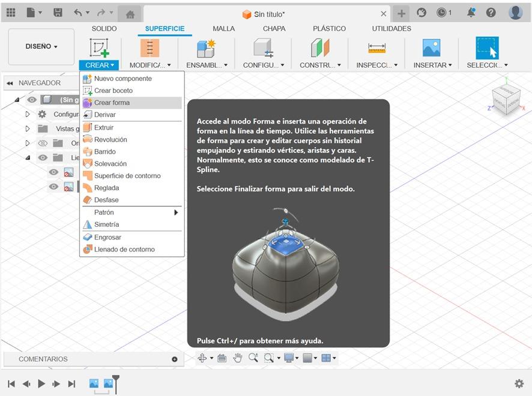The width and height of the screenshot is (532, 396).
Task: Click the Configure toolbar icon
Action: click(x=263, y=48)
